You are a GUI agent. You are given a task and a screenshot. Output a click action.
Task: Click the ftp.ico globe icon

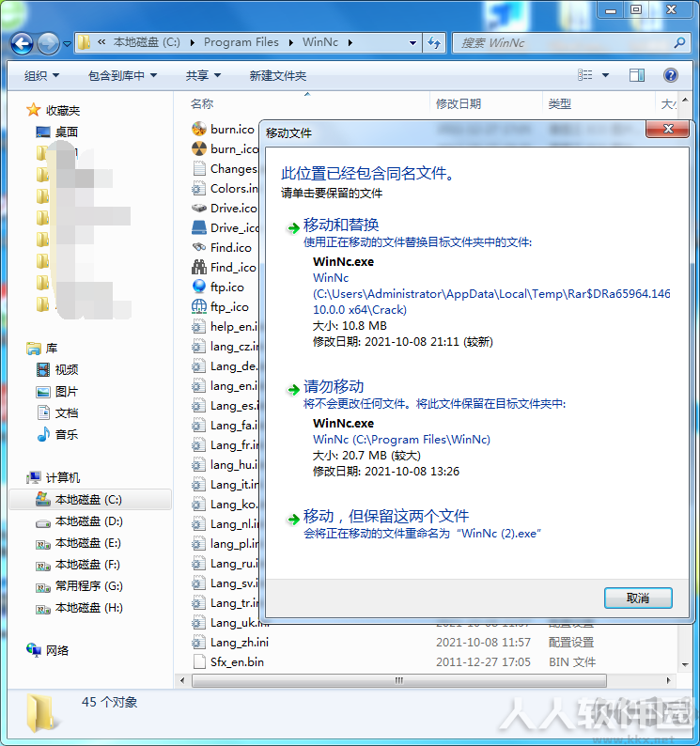tap(199, 287)
